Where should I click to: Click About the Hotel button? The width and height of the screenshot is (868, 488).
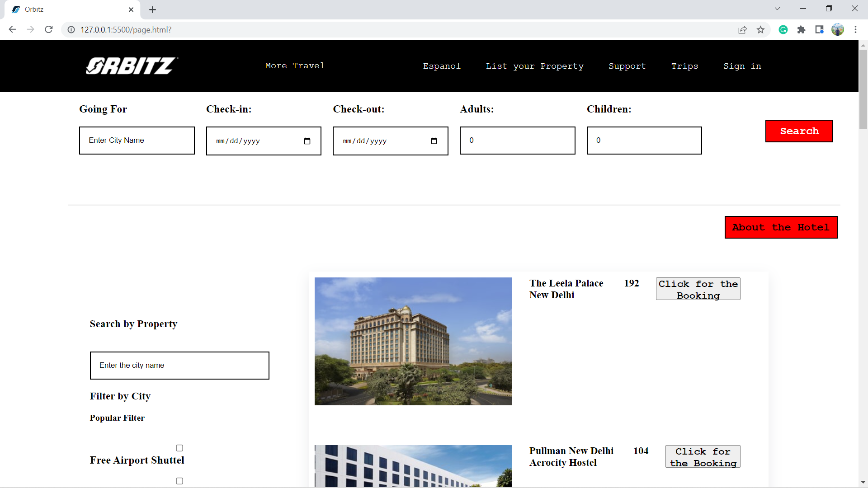tap(781, 227)
